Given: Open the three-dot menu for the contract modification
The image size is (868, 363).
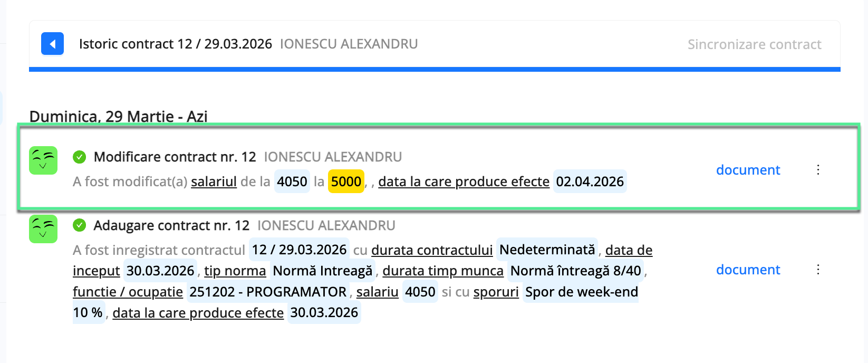Looking at the screenshot, I should point(818,170).
